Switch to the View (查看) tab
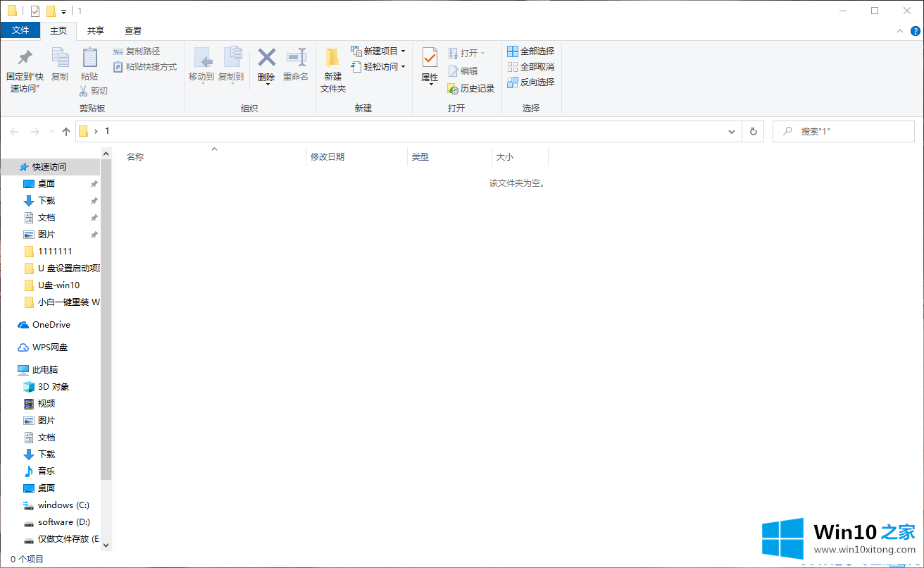The image size is (924, 568). [x=133, y=31]
